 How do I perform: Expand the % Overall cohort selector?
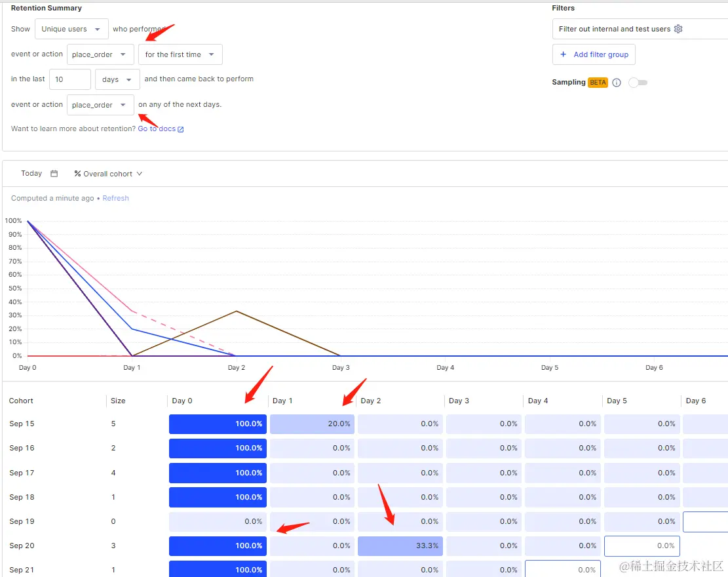click(x=108, y=174)
